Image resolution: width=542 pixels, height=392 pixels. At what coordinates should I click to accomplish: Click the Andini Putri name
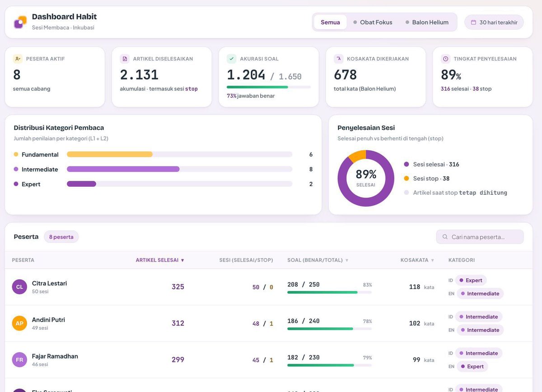48,320
